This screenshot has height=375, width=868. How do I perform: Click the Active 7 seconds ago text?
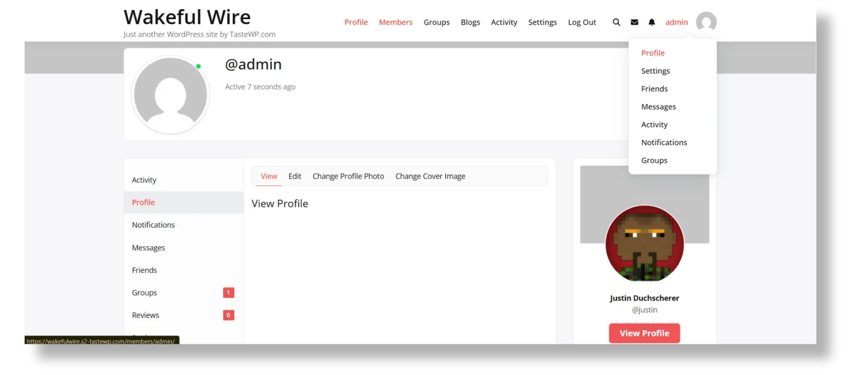click(260, 87)
